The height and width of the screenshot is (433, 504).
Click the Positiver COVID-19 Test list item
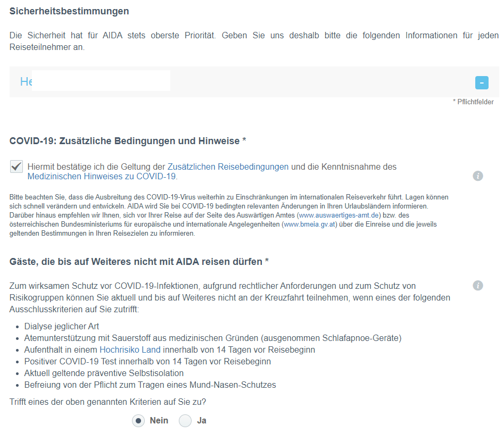pos(147,361)
